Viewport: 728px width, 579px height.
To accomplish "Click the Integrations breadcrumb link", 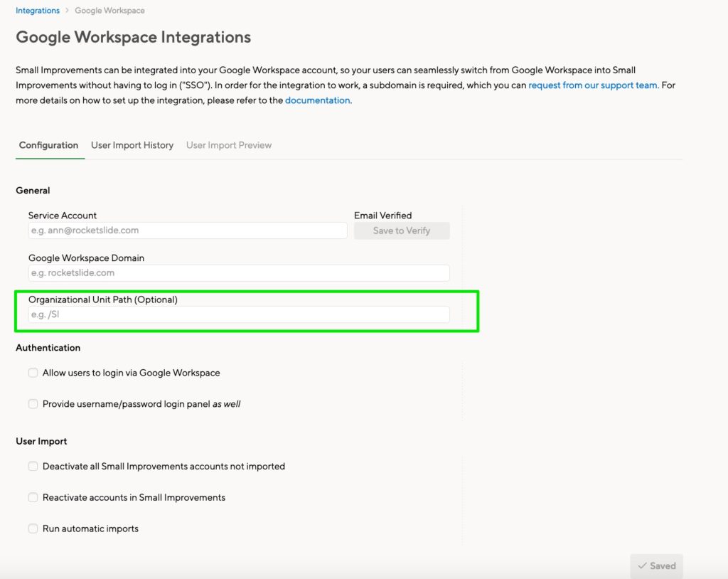I will pyautogui.click(x=38, y=11).
